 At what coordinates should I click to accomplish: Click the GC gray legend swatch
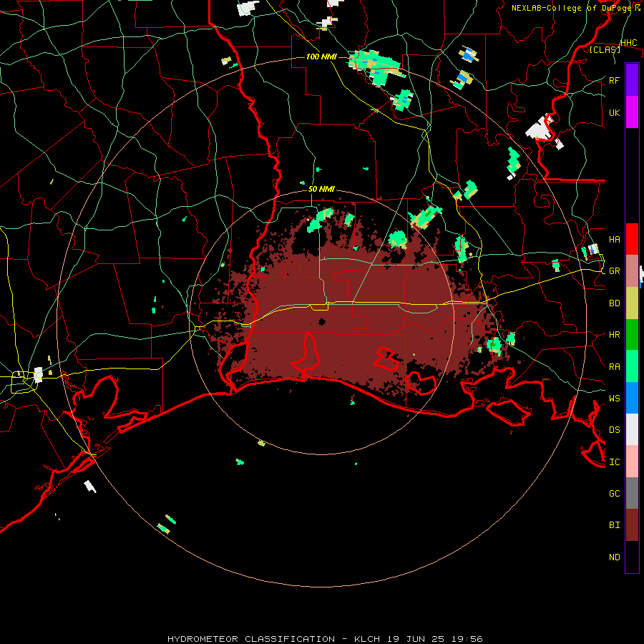coord(632,493)
